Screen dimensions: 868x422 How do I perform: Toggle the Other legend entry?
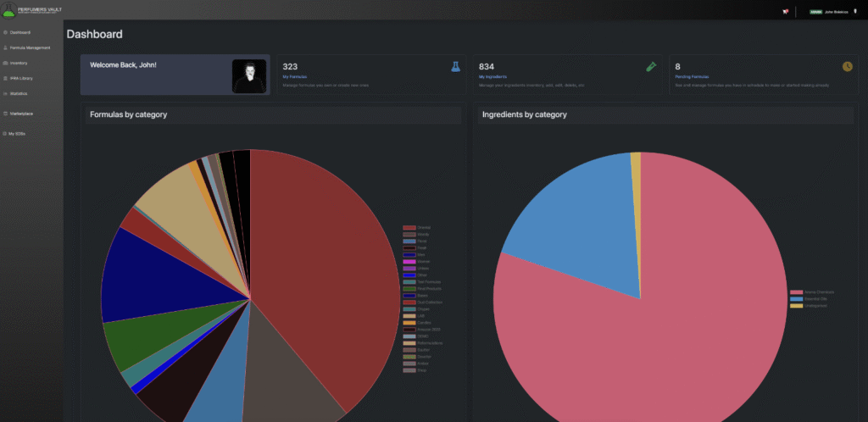415,275
